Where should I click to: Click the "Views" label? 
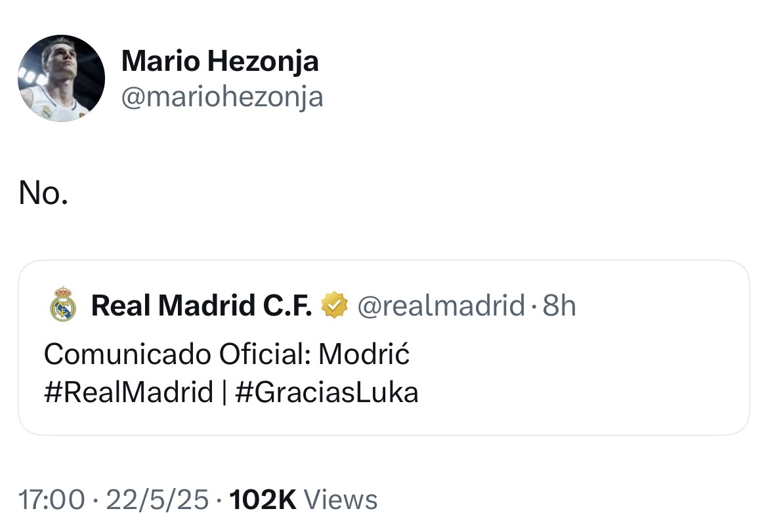tap(341, 500)
